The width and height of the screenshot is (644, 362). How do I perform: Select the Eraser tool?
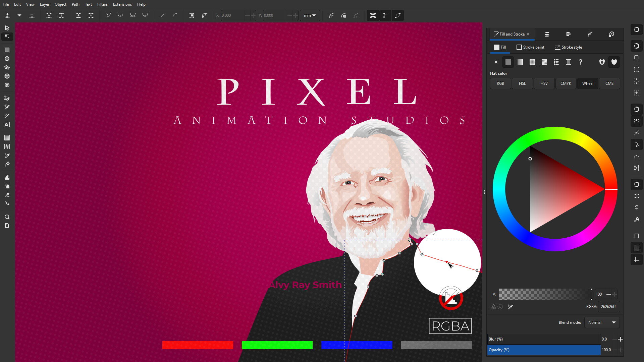coord(7,195)
